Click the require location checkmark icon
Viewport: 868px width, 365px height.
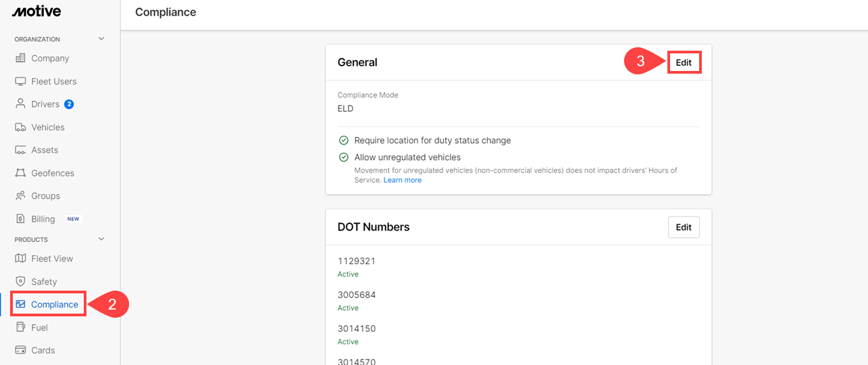click(344, 141)
